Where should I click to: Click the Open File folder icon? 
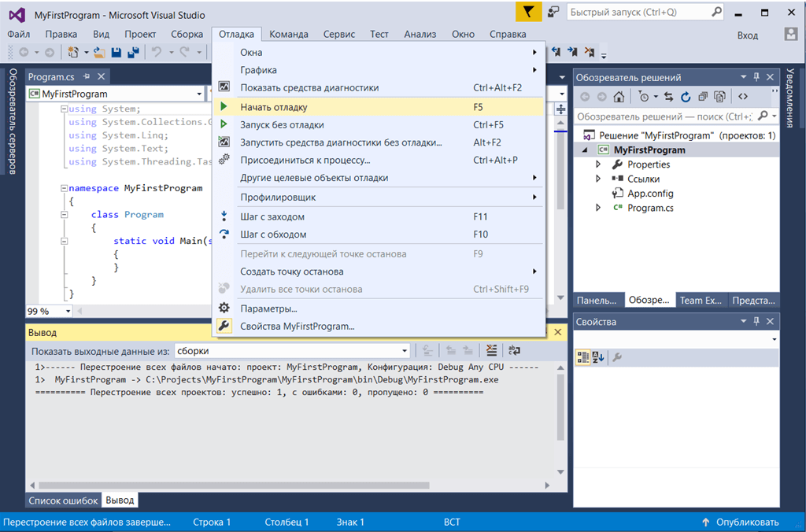point(99,53)
